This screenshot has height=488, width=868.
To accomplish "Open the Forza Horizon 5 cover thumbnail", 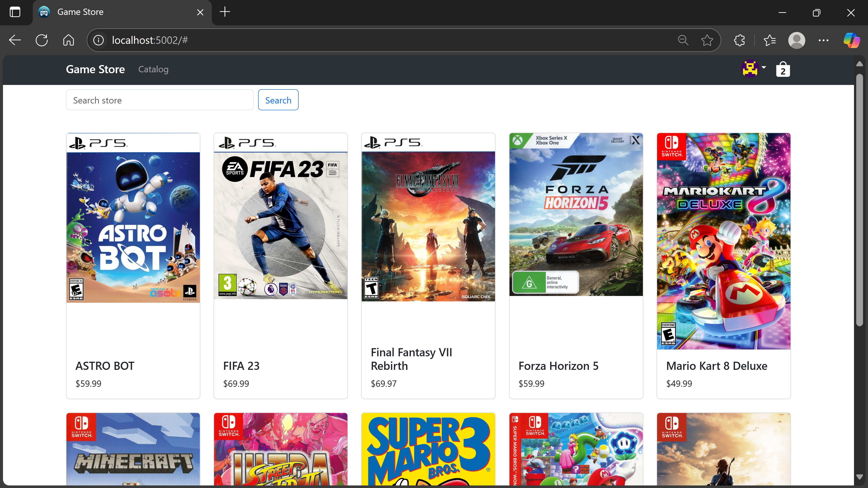I will tap(576, 215).
